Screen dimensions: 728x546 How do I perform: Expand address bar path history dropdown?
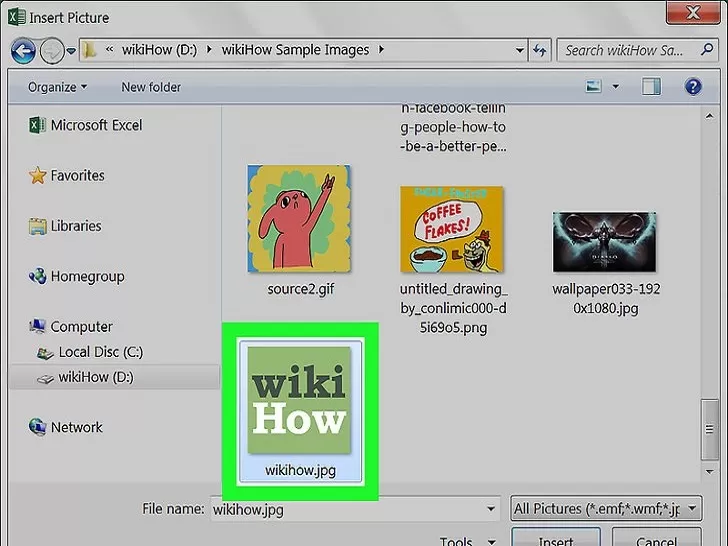pyautogui.click(x=520, y=50)
